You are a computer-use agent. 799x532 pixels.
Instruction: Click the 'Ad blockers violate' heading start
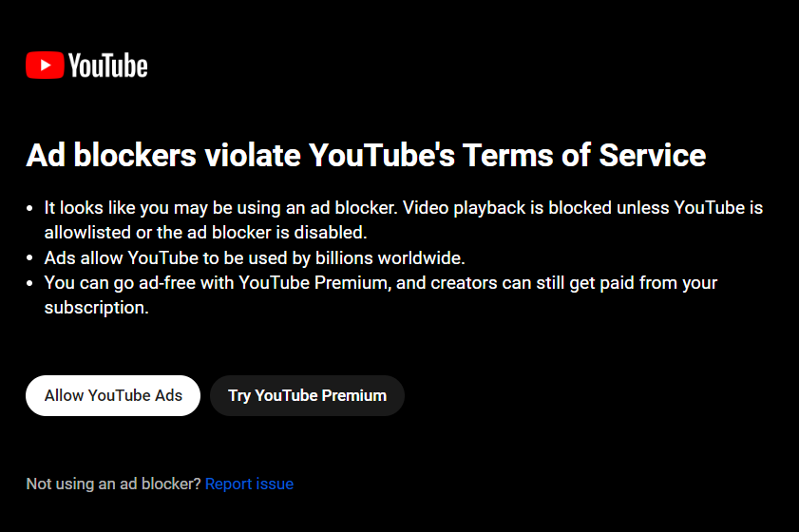(163, 155)
